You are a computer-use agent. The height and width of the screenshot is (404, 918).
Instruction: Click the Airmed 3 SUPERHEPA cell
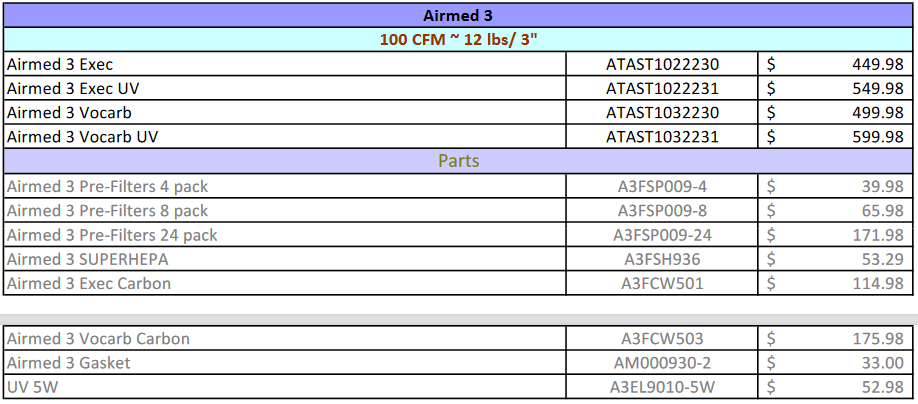(x=285, y=259)
